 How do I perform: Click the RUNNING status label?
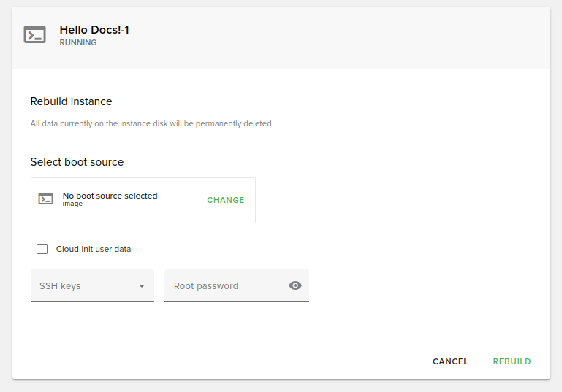(x=78, y=43)
